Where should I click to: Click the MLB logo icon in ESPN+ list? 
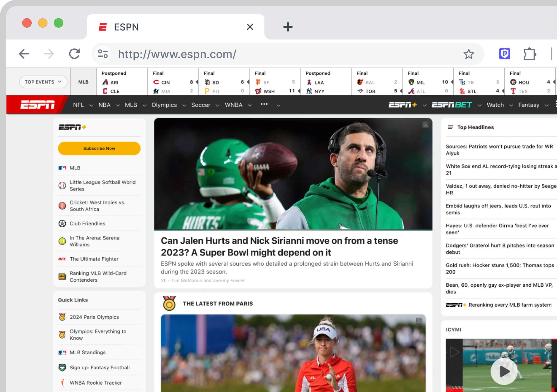point(62,168)
